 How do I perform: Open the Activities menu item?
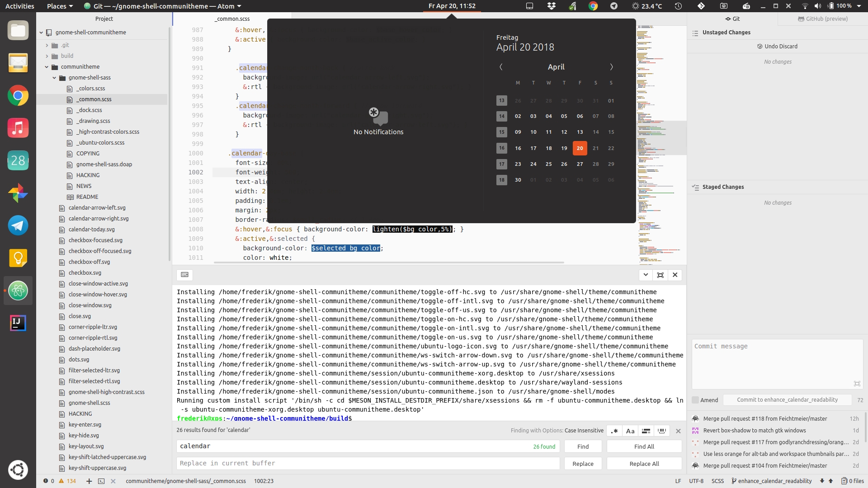(21, 6)
